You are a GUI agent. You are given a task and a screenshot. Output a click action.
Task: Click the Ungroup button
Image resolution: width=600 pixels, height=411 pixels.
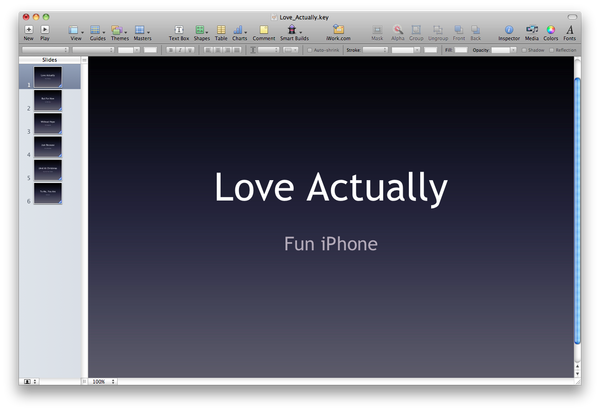point(438,33)
